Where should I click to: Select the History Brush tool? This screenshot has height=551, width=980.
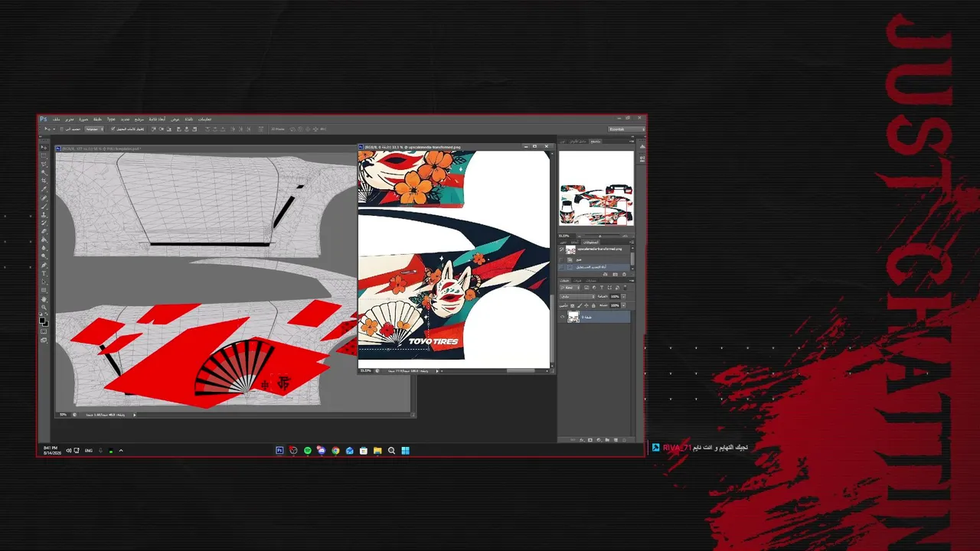44,223
